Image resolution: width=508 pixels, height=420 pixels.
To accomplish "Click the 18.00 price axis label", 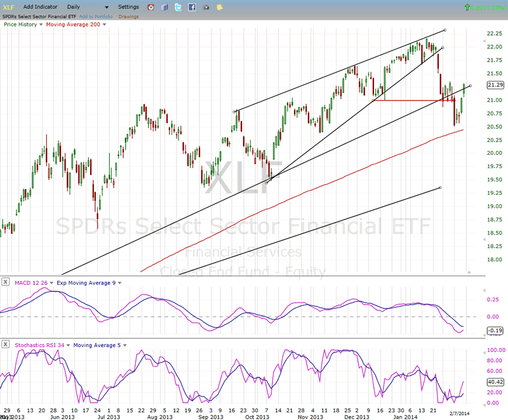I will point(495,259).
